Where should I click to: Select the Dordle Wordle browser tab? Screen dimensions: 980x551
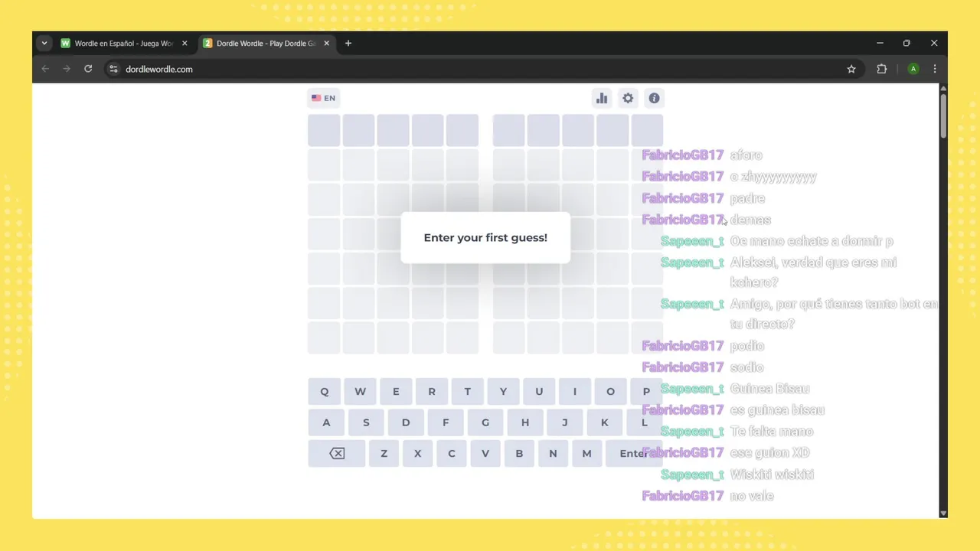click(266, 44)
